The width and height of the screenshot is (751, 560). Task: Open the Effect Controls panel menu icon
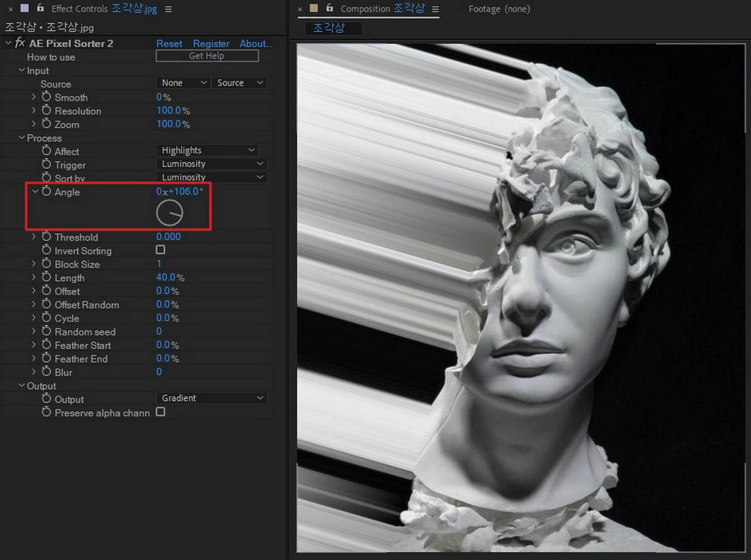(168, 9)
